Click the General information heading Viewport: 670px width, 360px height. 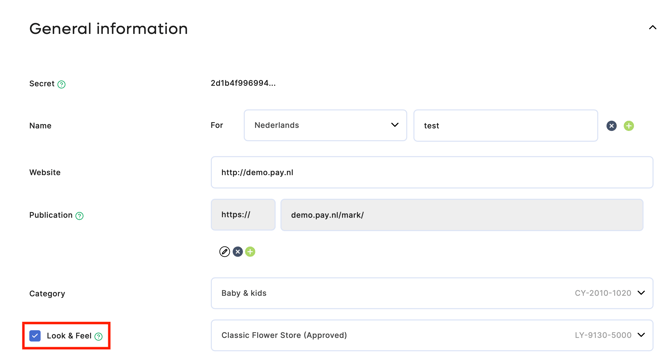coord(109,29)
